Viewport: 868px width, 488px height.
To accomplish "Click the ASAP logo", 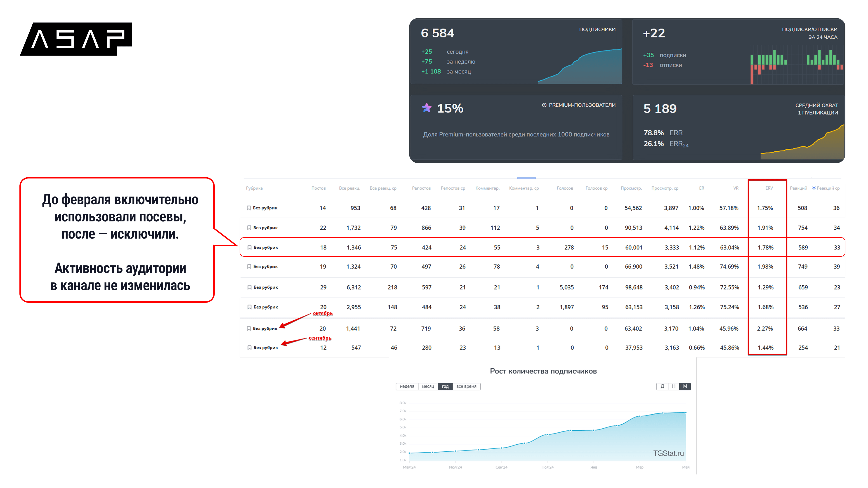I will 76,39.
